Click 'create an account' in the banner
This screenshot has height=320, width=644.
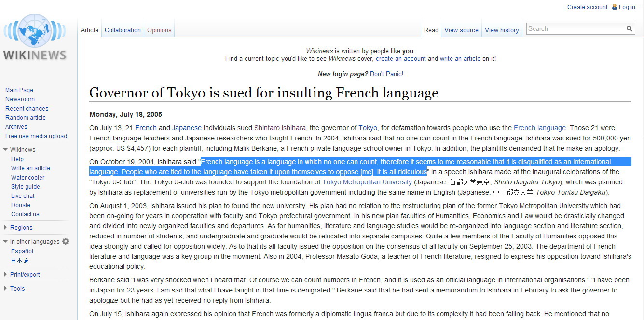(x=401, y=59)
